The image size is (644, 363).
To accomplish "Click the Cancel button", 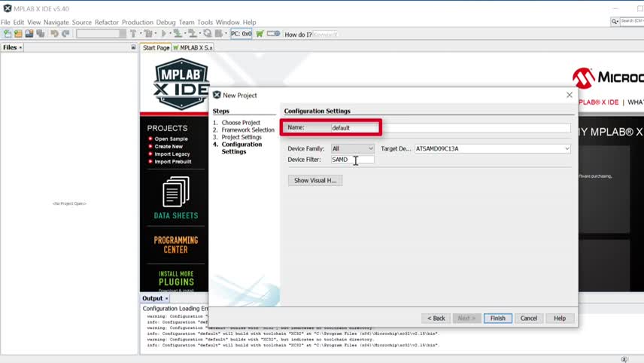I will tap(529, 319).
